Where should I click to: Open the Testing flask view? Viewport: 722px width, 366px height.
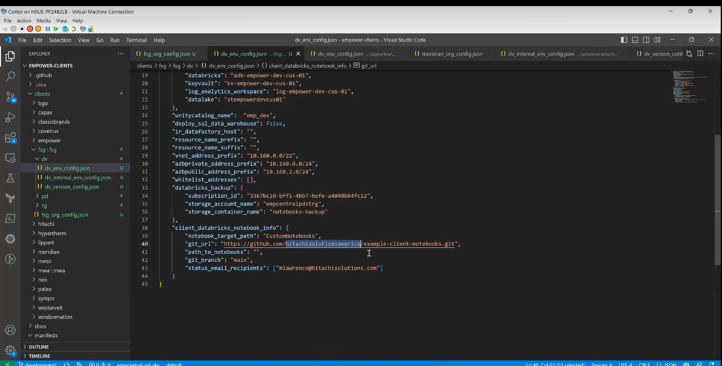coord(10,178)
